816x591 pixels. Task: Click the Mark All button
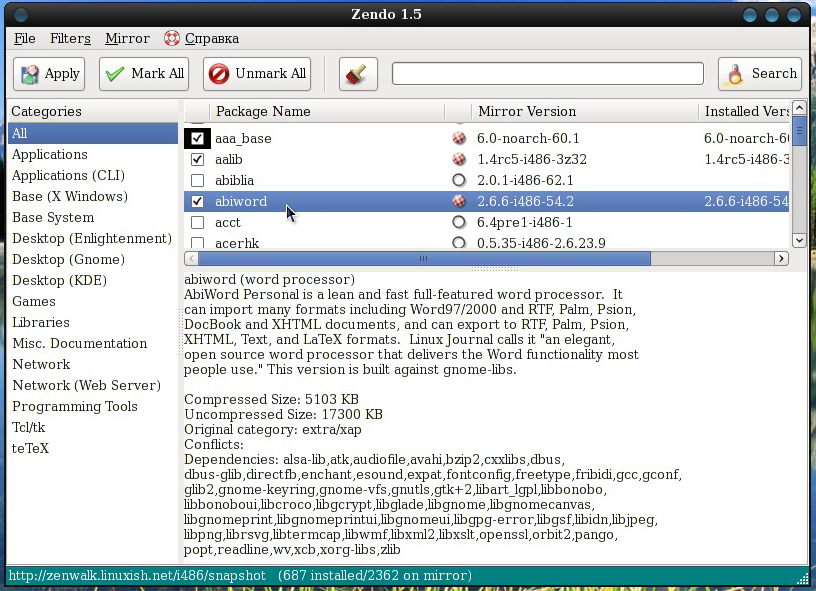pos(144,74)
